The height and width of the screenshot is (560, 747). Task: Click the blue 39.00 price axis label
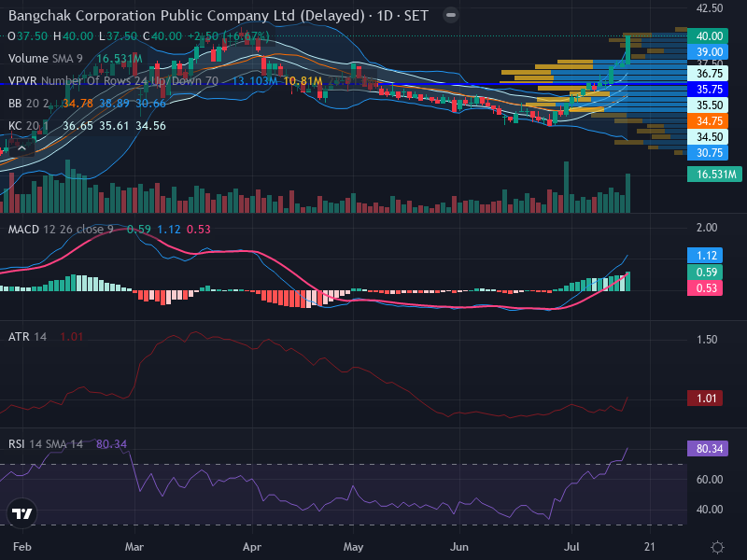point(708,52)
